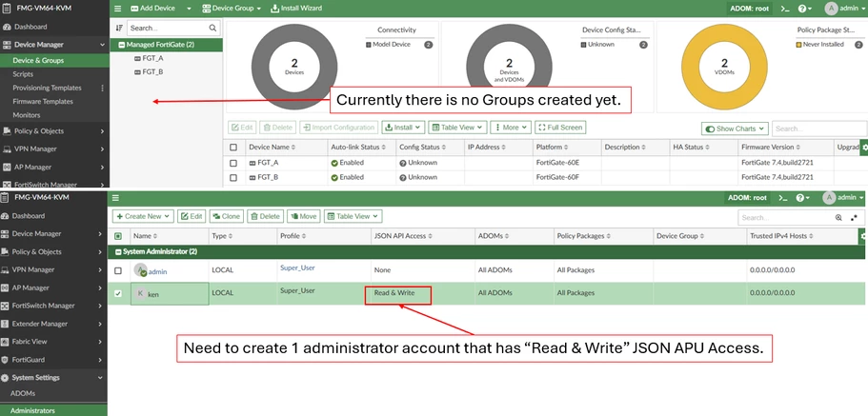Open Device Group dropdown
This screenshot has height=416, width=868.
point(232,9)
